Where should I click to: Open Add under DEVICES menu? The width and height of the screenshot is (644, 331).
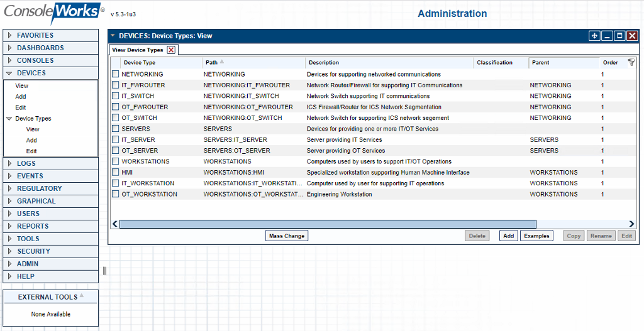pyautogui.click(x=21, y=97)
